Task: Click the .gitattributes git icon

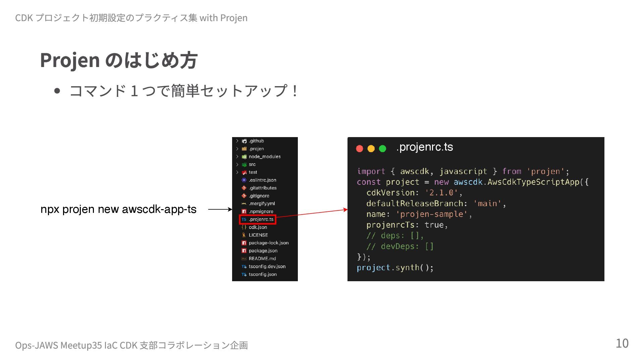Action: coord(244,188)
